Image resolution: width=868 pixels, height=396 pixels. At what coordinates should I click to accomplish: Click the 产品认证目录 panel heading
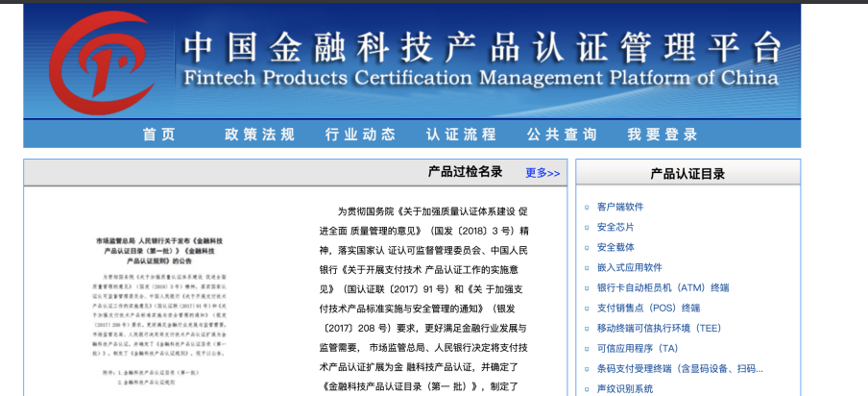pyautogui.click(x=687, y=174)
